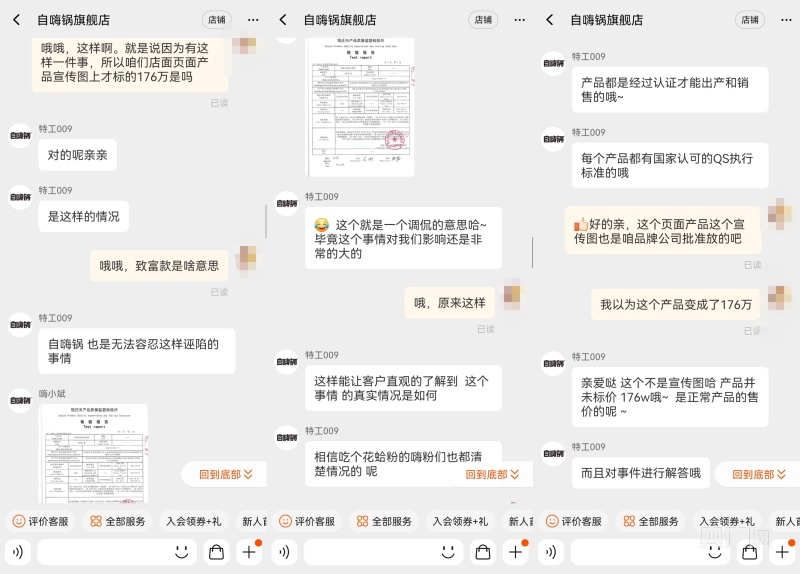
Task: Tap 回到底部 in left screenshot
Action: (x=226, y=475)
